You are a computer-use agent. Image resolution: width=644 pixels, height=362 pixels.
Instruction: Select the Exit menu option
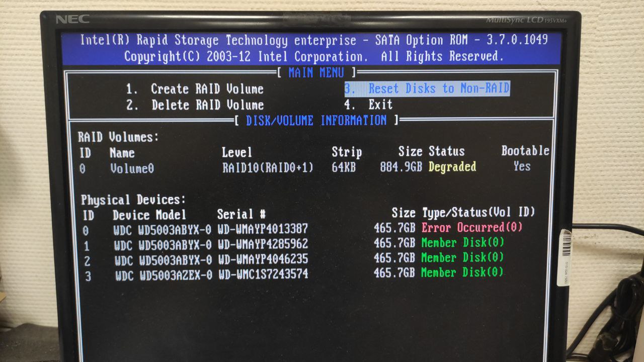click(368, 105)
